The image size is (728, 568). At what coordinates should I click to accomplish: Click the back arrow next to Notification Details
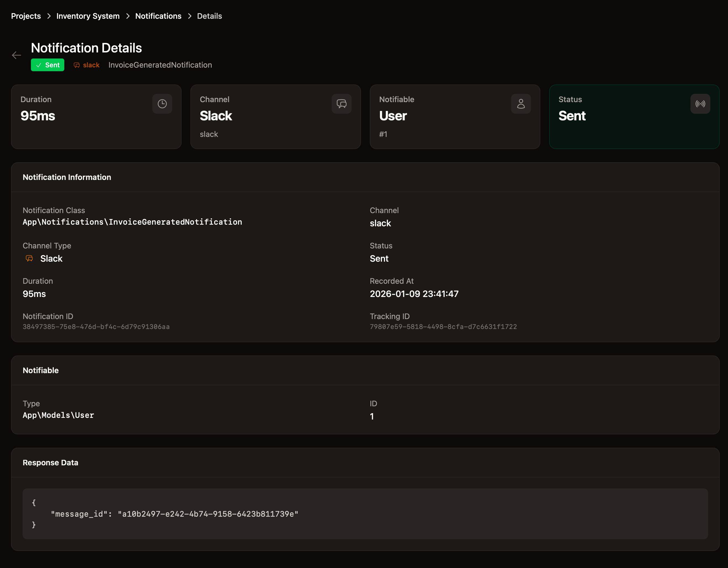point(16,55)
